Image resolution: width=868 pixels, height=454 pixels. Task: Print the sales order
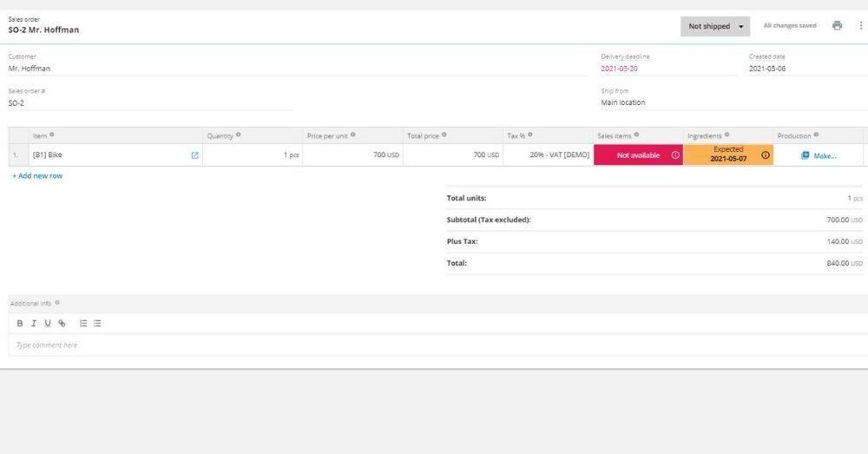(x=837, y=25)
